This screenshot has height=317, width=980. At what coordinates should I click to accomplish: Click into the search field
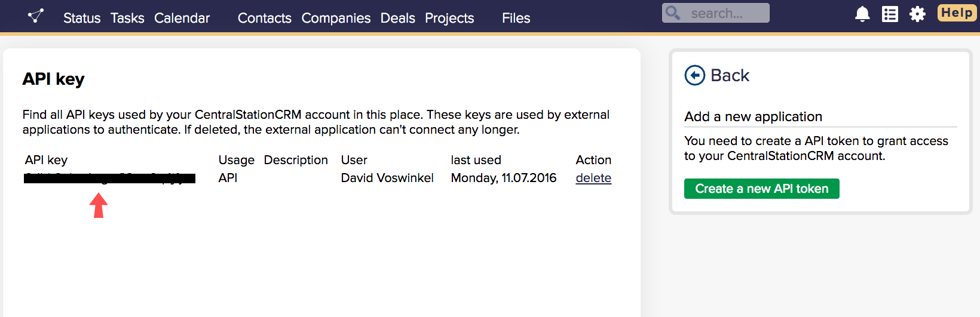click(724, 13)
